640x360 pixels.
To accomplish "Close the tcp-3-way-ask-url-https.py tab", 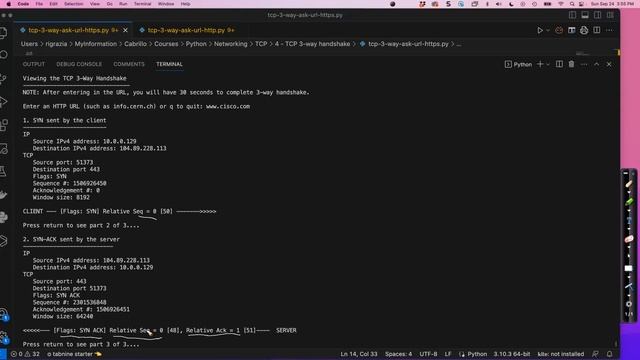I will 125,30.
